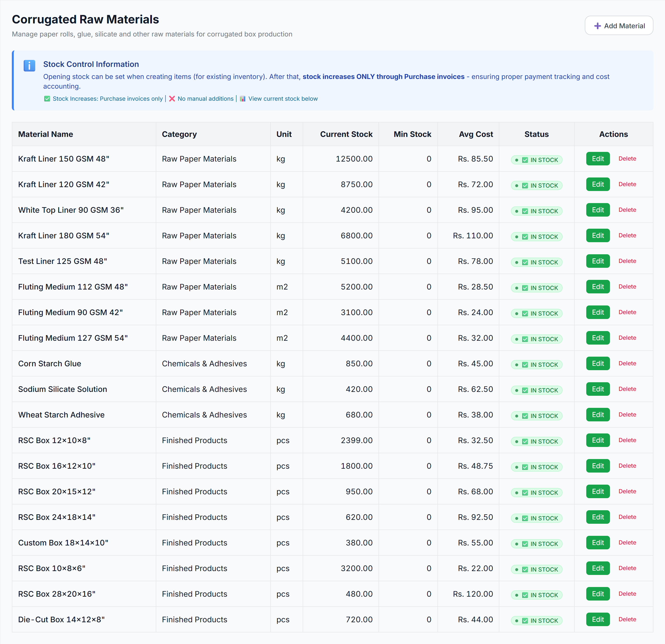
Task: Edit the Corn Starch Glue material
Action: pyautogui.click(x=598, y=364)
